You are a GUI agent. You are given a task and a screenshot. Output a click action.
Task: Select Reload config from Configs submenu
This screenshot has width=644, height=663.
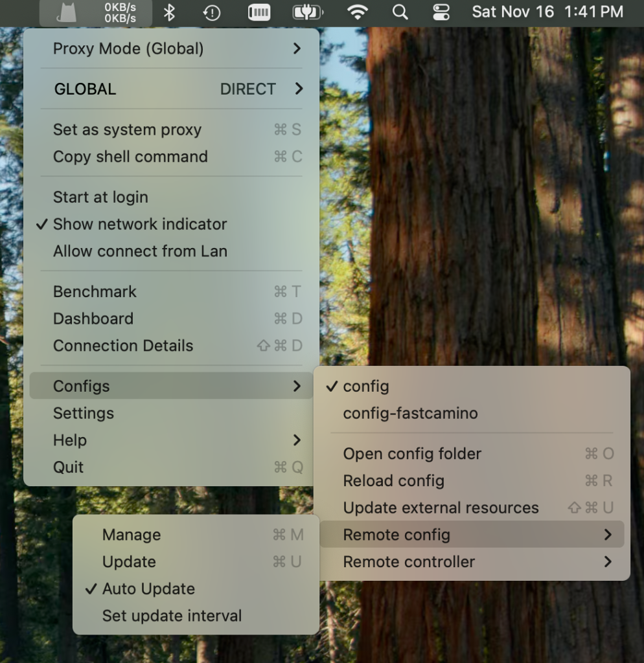pyautogui.click(x=393, y=481)
